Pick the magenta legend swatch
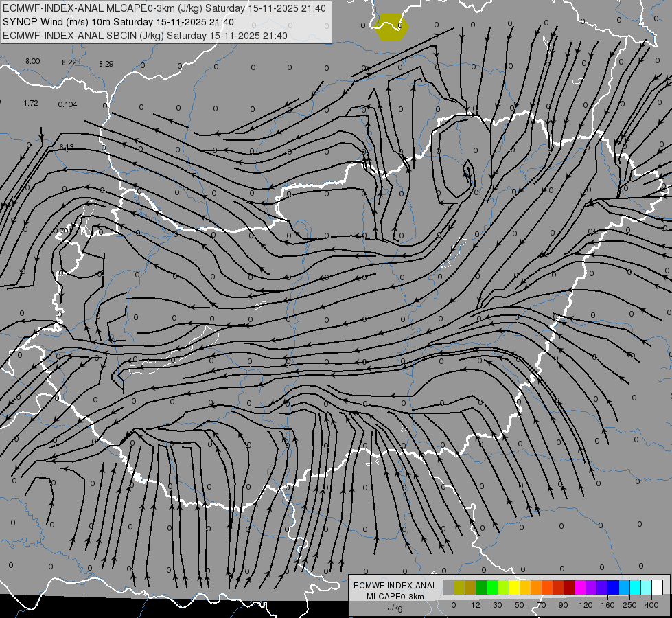This screenshot has width=672, height=618. point(580,587)
